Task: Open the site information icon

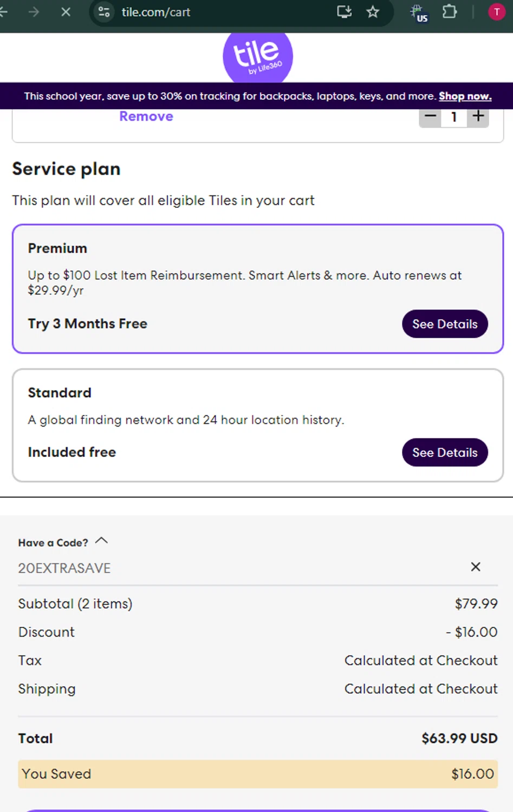Action: coord(104,12)
